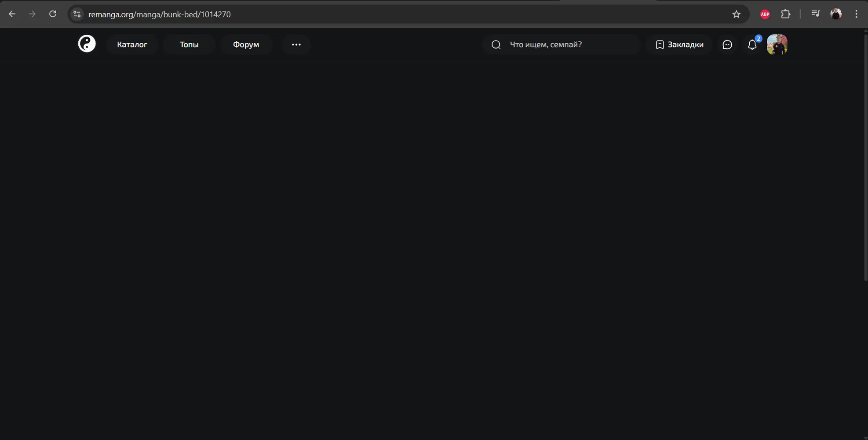Open the three-dots more menu
This screenshot has height=440, width=868.
[x=296, y=44]
